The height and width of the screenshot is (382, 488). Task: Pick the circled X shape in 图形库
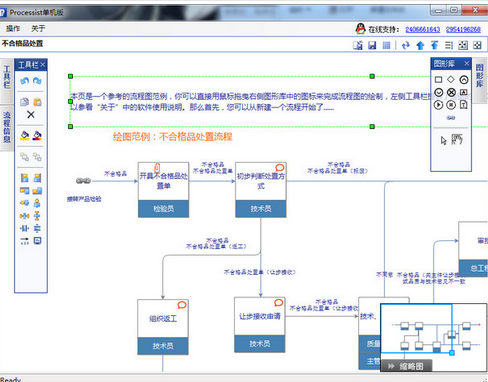(x=451, y=92)
